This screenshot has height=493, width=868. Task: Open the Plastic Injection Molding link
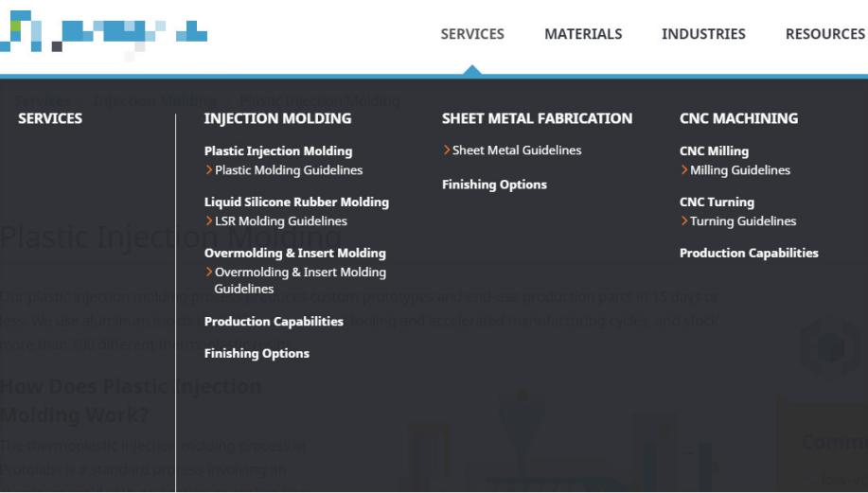[x=278, y=151]
